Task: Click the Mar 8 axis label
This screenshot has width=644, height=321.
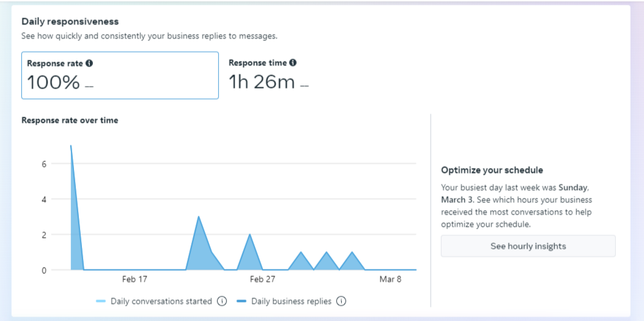Action: (x=390, y=279)
